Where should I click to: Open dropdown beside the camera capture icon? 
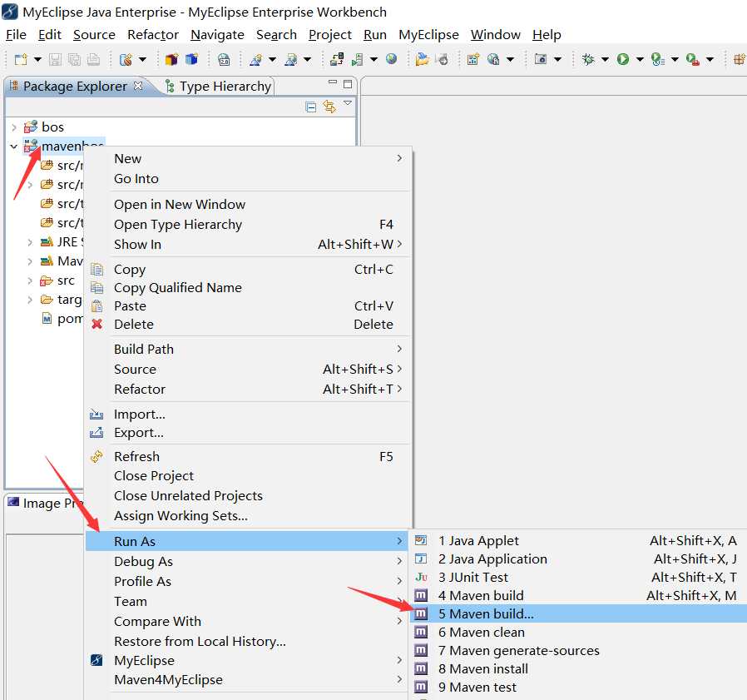click(x=557, y=60)
